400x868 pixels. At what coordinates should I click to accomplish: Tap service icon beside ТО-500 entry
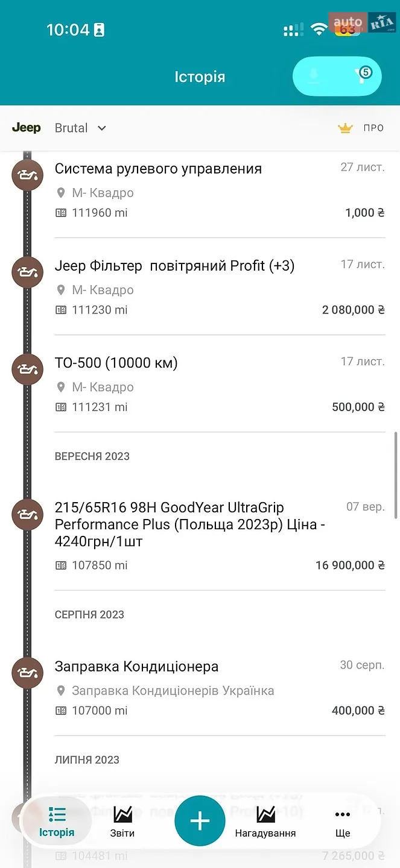point(28,369)
